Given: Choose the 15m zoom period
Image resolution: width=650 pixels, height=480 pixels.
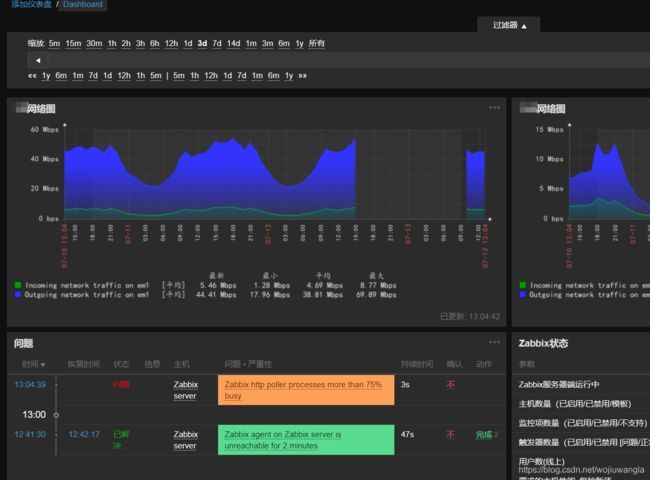Looking at the screenshot, I should tap(73, 44).
